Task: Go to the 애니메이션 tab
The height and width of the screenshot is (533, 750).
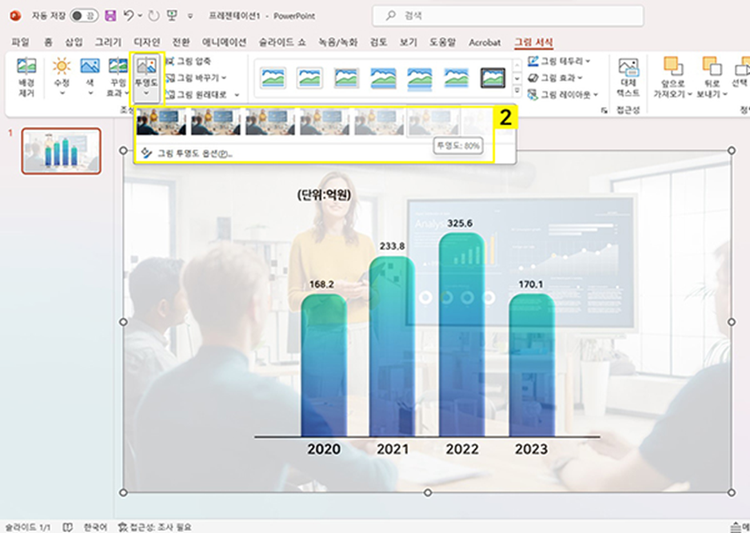Action: [224, 42]
